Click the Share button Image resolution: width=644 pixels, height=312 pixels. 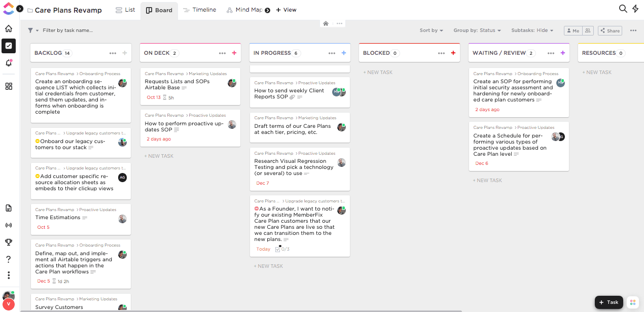[610, 30]
